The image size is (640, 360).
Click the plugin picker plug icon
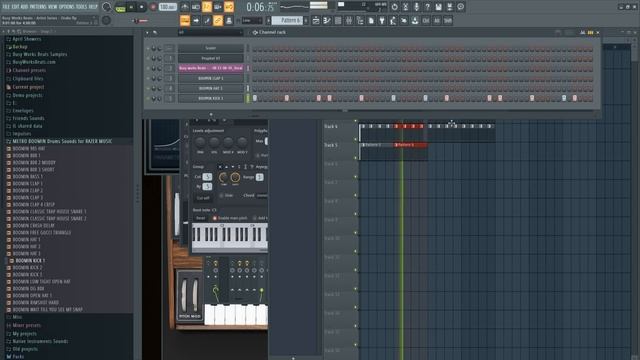click(x=382, y=20)
